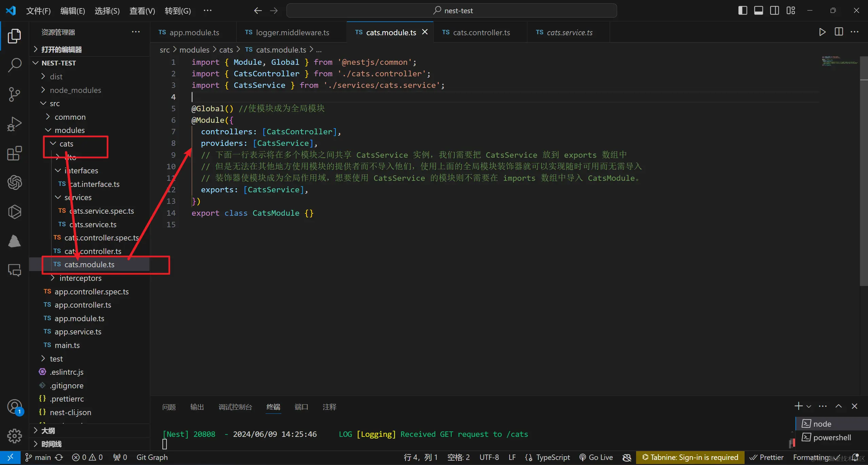Open new terminal profile dropdown arrow
The width and height of the screenshot is (868, 465).
[x=809, y=406]
